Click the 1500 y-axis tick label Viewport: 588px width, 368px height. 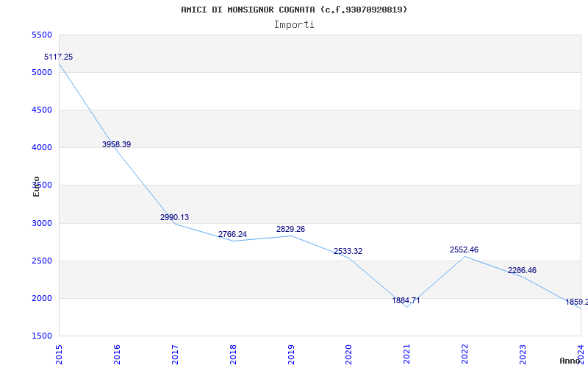coord(42,336)
